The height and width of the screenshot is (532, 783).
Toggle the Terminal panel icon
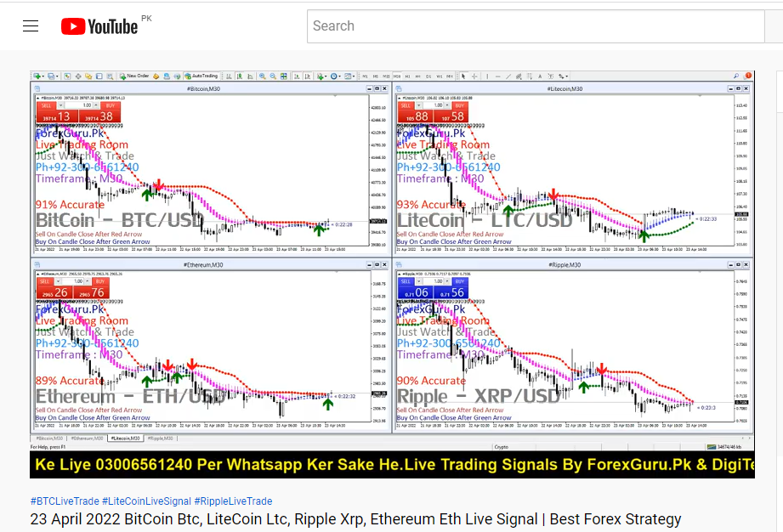[99, 76]
